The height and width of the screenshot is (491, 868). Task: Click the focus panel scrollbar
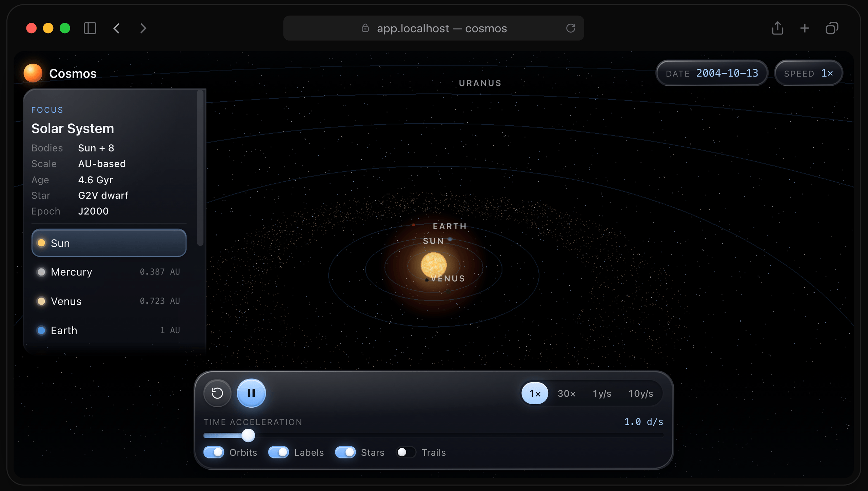(x=200, y=167)
